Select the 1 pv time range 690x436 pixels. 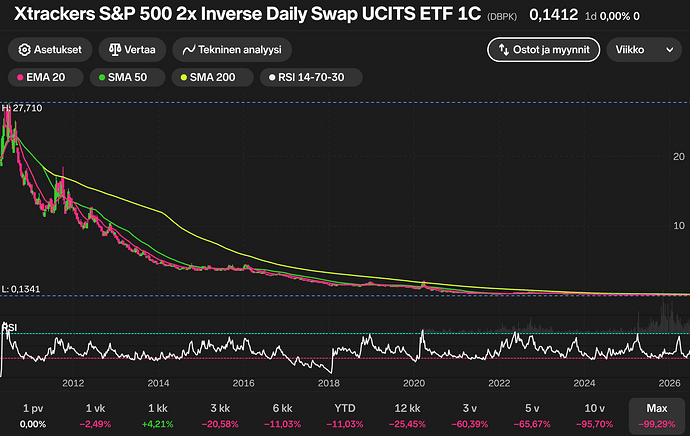[33, 416]
